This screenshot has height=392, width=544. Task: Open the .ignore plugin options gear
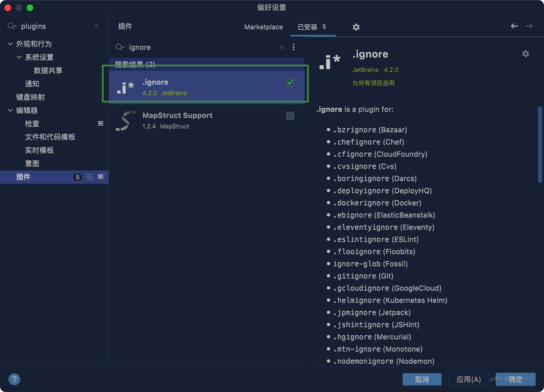[x=525, y=54]
